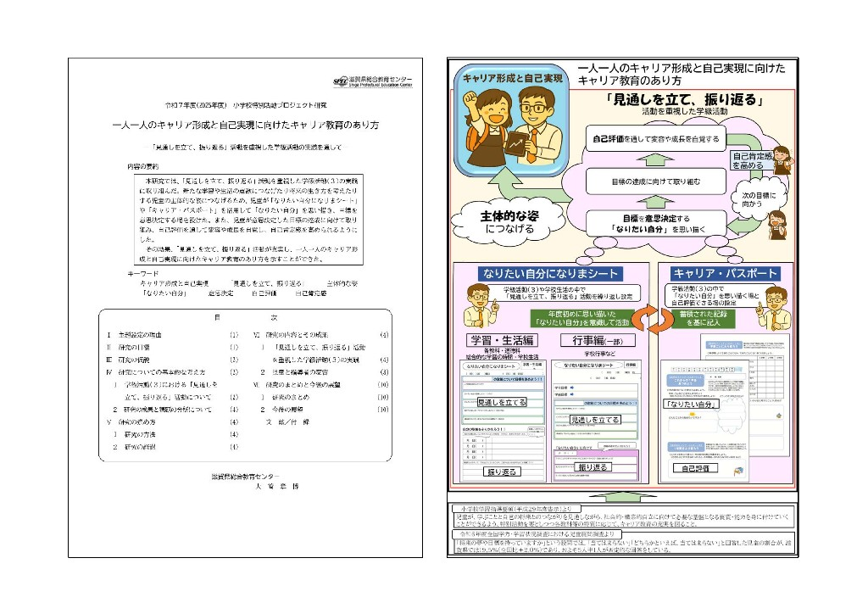868x614 pixels.
Task: Click the 振り返る label on the worksheet
Action: 501,472
